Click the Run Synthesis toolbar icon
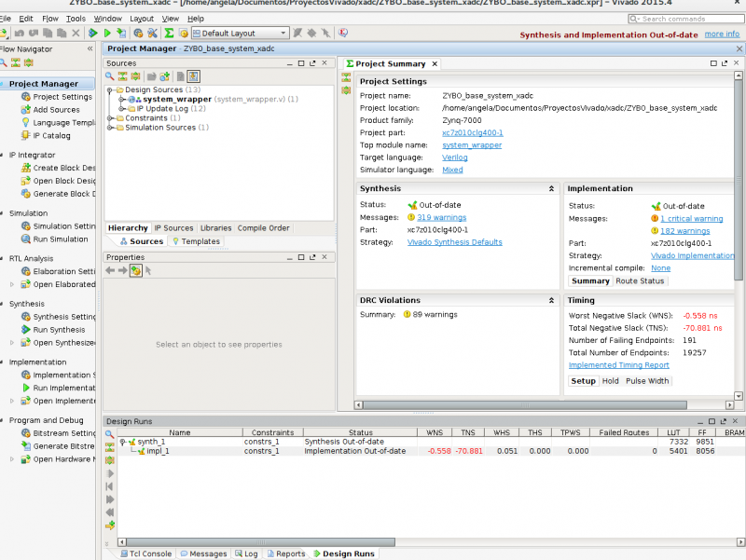746x560 pixels. pos(93,33)
